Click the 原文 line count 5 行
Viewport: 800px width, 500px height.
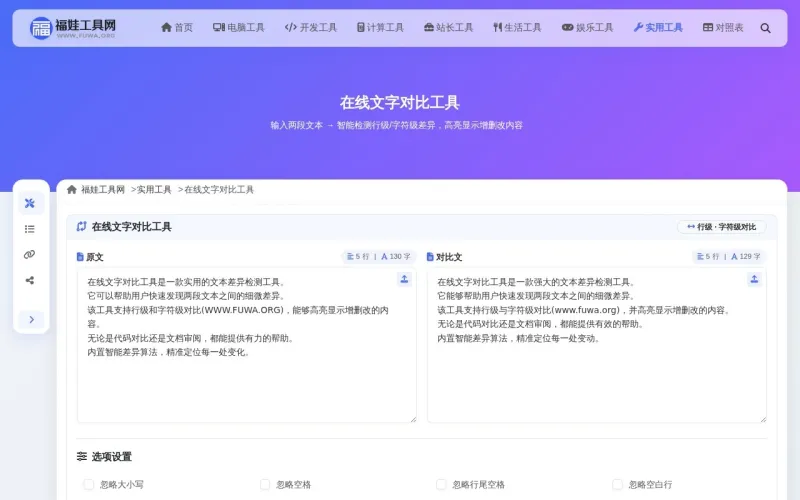coord(358,257)
